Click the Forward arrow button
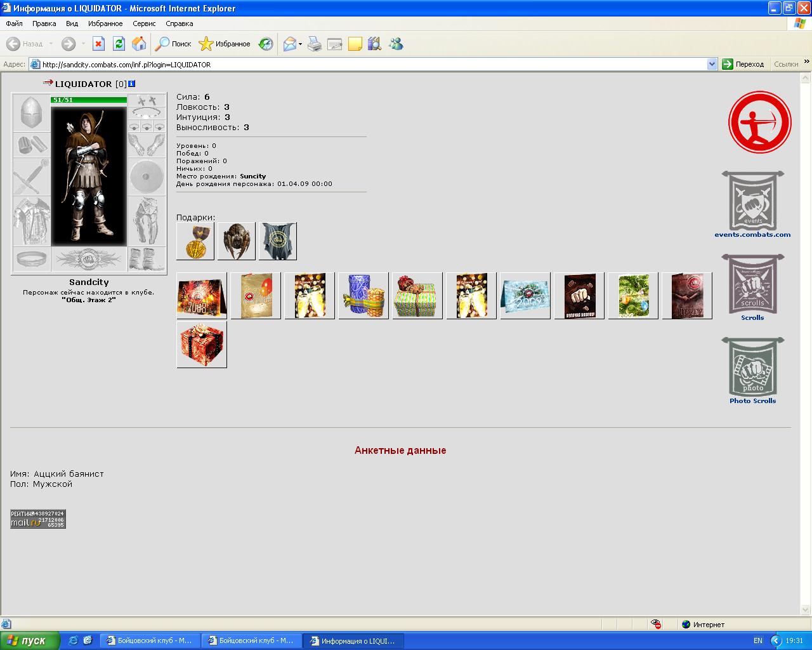812x650 pixels. tap(69, 44)
